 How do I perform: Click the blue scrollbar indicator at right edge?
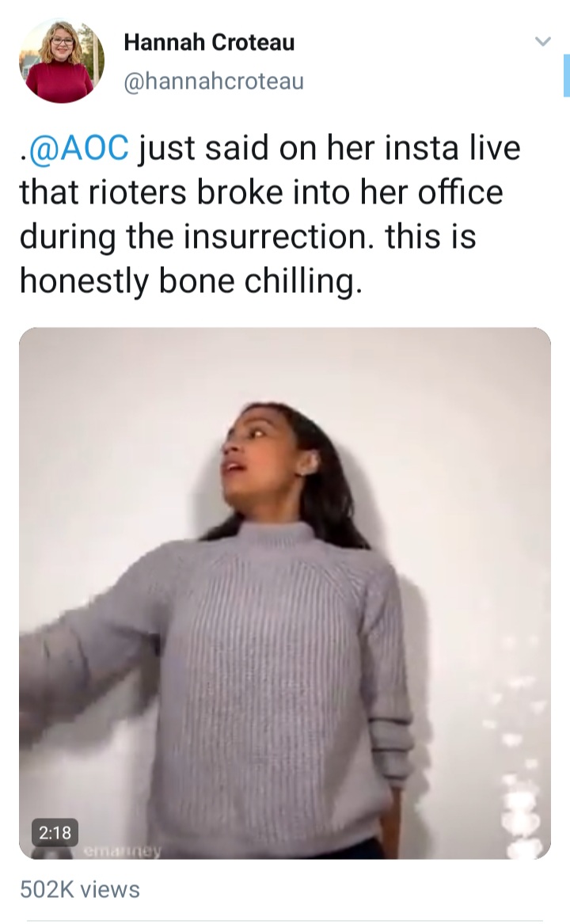(567, 75)
